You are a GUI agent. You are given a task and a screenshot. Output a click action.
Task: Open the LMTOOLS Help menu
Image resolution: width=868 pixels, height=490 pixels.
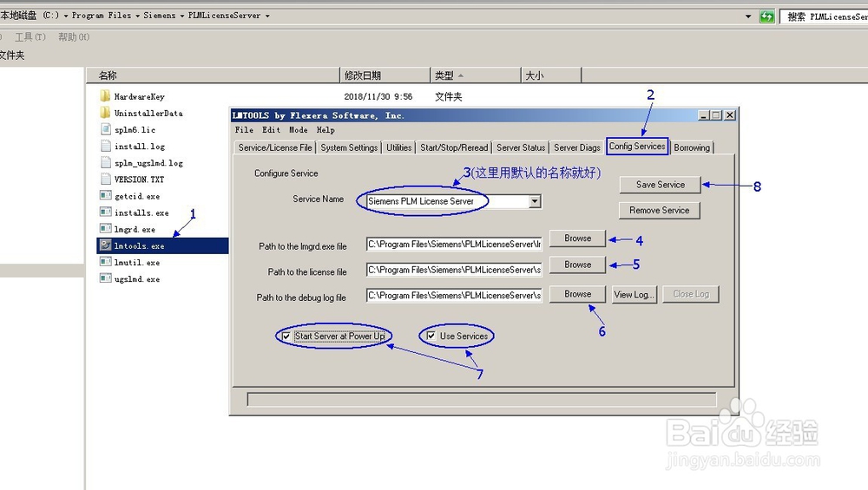coord(325,130)
